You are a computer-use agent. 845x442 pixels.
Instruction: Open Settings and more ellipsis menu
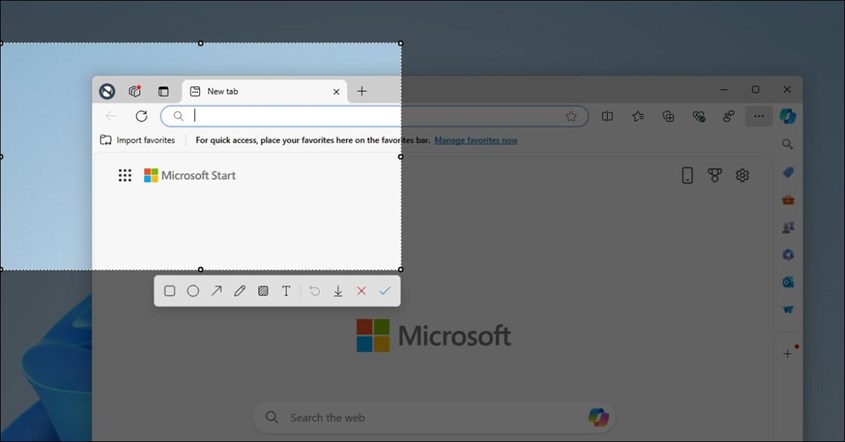[x=759, y=116]
